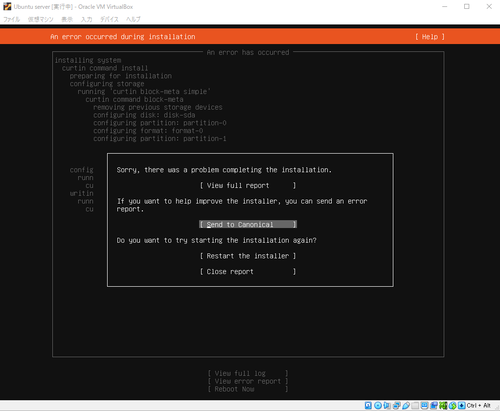The image size is (500, 411).
Task: Click the running 'curtin block-meta simple' line
Action: 144,92
